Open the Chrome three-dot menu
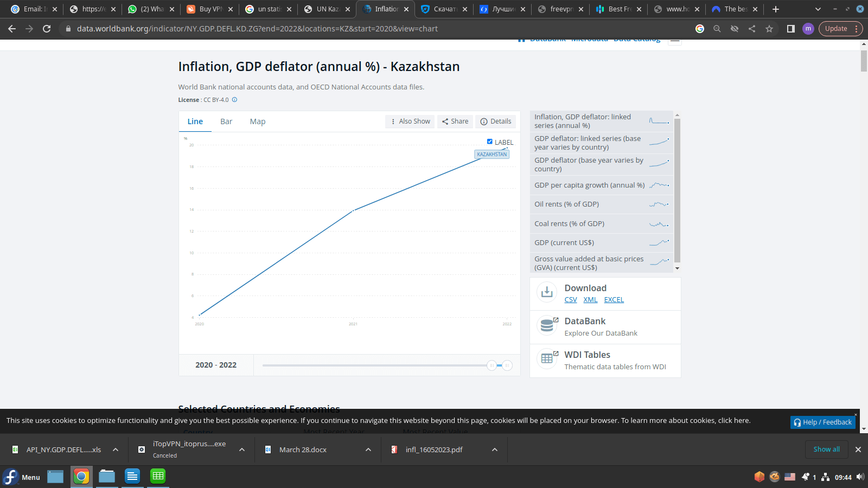 click(857, 29)
